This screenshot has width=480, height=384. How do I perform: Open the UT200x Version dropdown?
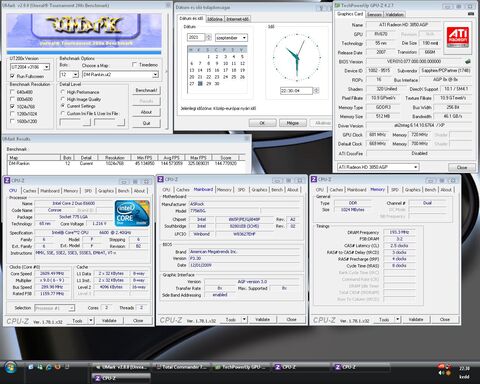point(47,67)
